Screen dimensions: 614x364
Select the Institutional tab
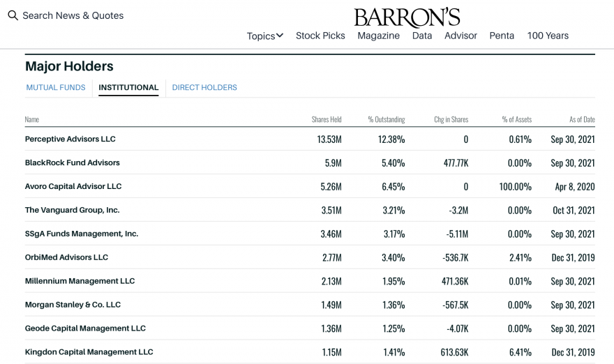click(128, 87)
